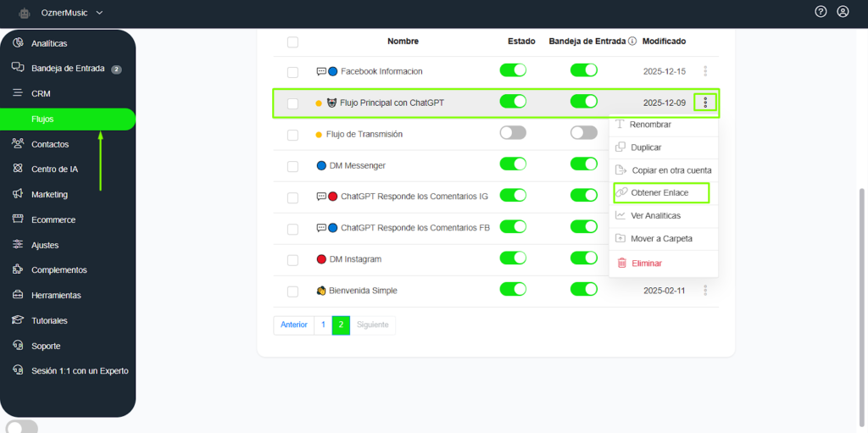The image size is (868, 433).
Task: Open the user account profile icon
Action: (843, 12)
